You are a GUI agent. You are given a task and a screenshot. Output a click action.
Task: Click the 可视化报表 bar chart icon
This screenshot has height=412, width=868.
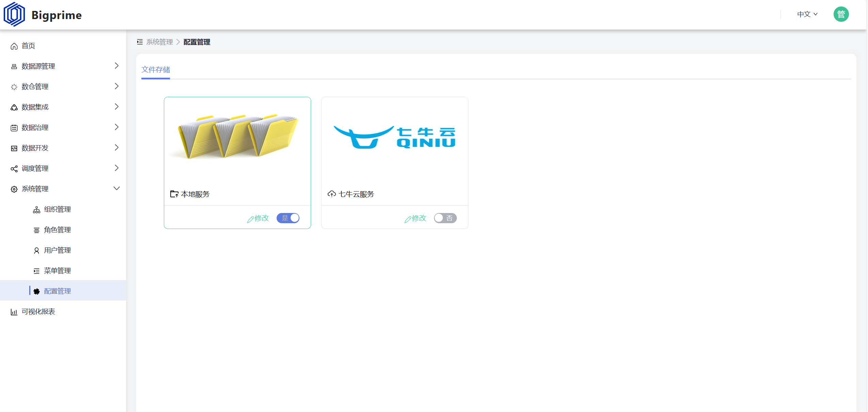click(x=14, y=312)
